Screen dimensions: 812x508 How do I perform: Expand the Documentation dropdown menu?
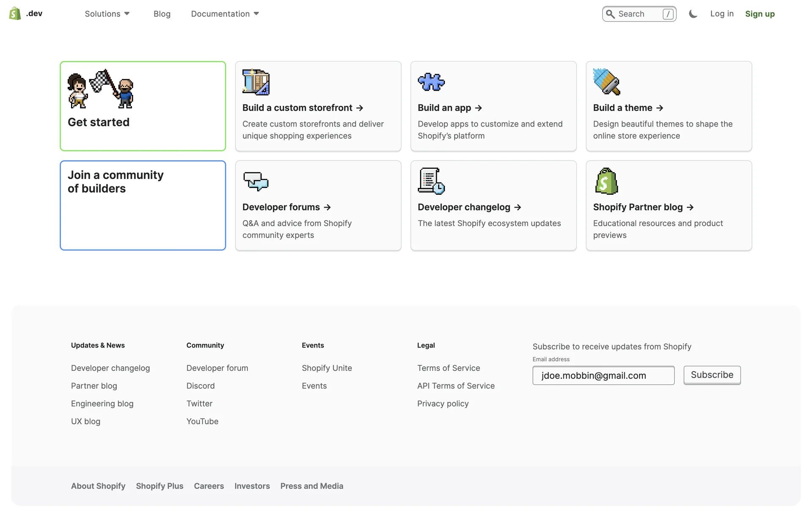tap(225, 14)
